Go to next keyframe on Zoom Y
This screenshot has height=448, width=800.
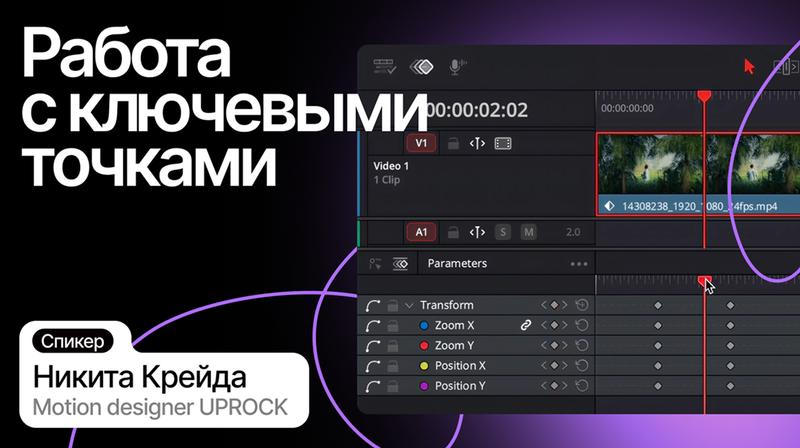tap(565, 345)
